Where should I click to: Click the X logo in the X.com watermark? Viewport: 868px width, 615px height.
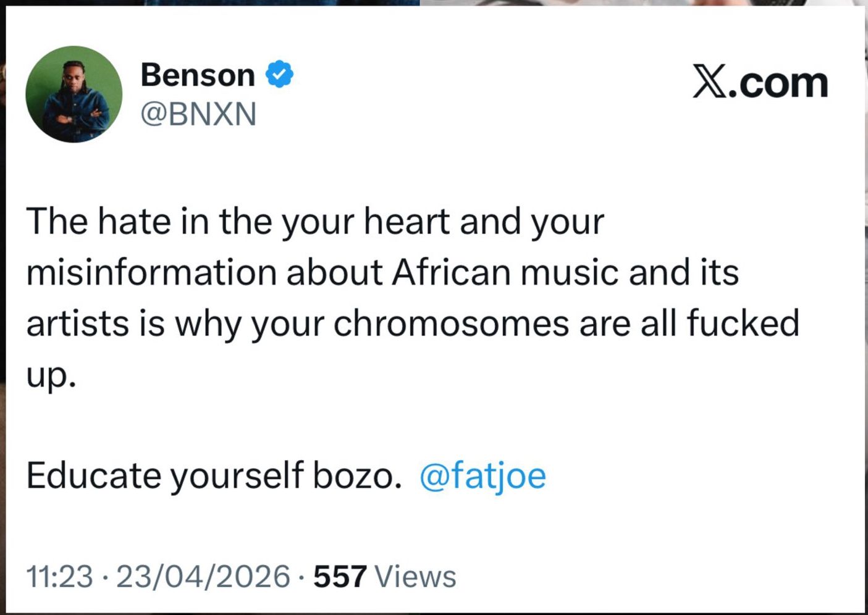point(708,82)
